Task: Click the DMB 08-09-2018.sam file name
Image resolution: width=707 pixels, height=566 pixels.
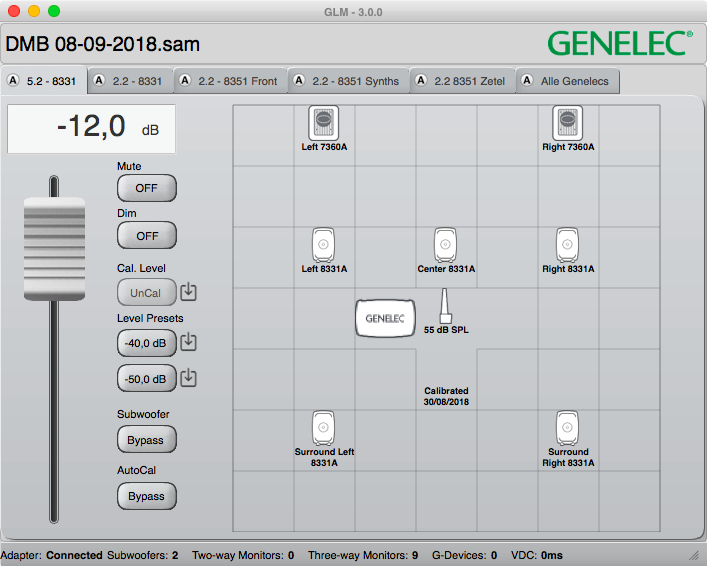Action: point(102,44)
